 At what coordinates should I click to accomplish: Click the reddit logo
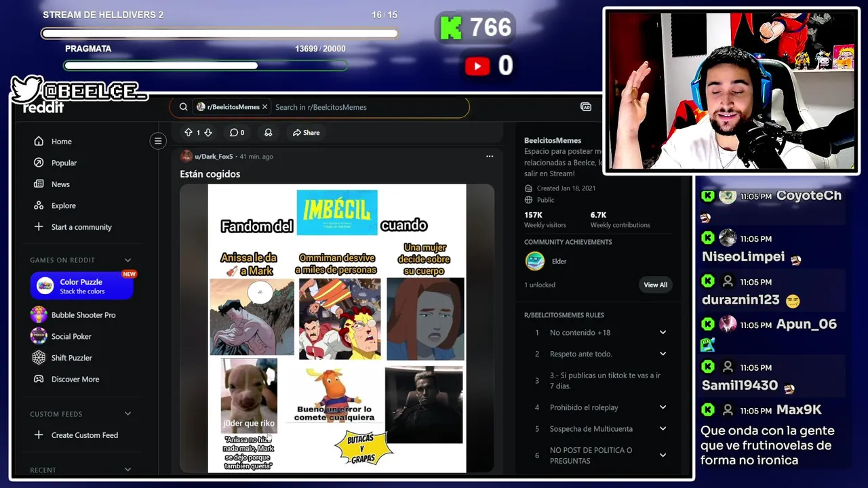click(43, 108)
